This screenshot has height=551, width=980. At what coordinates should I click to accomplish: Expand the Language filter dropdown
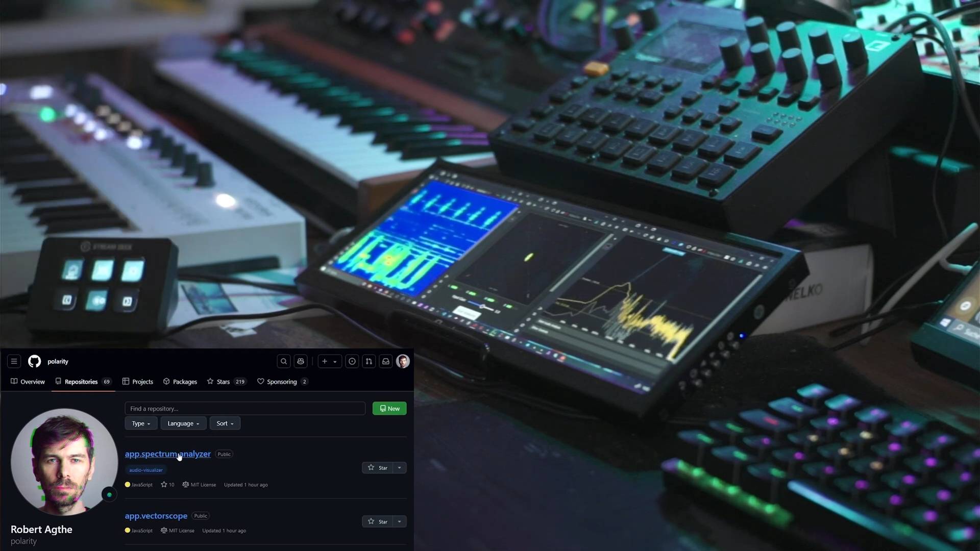tap(182, 423)
